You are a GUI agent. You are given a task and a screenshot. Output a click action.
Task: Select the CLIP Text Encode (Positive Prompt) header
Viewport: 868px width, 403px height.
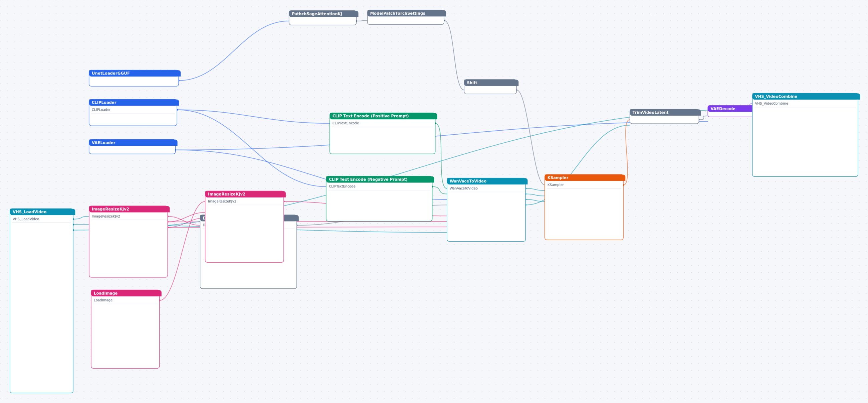click(x=383, y=116)
